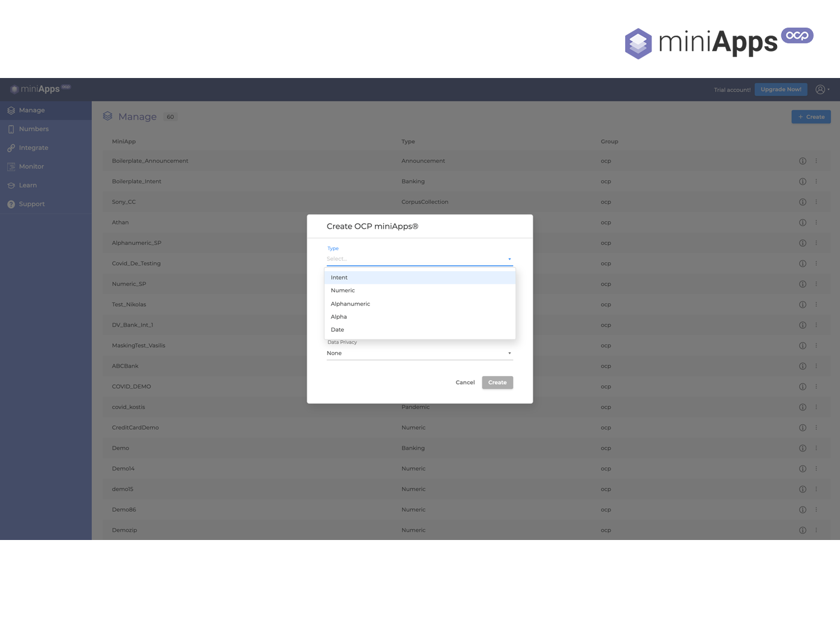This screenshot has width=840, height=630.
Task: Expand the Data Privacy dropdown
Action: [x=419, y=353]
